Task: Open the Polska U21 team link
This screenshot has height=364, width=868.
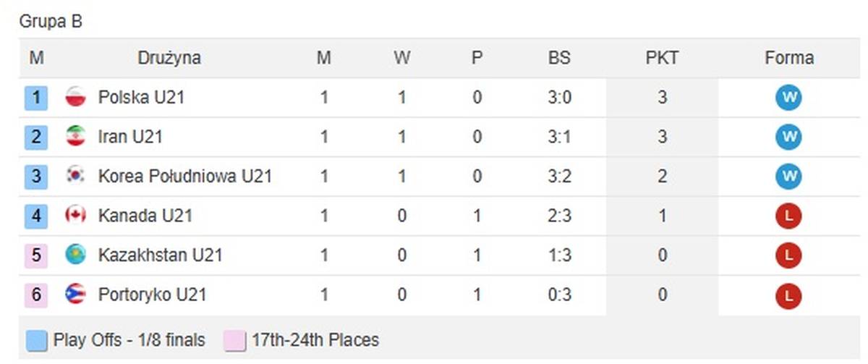Action: pos(141,97)
